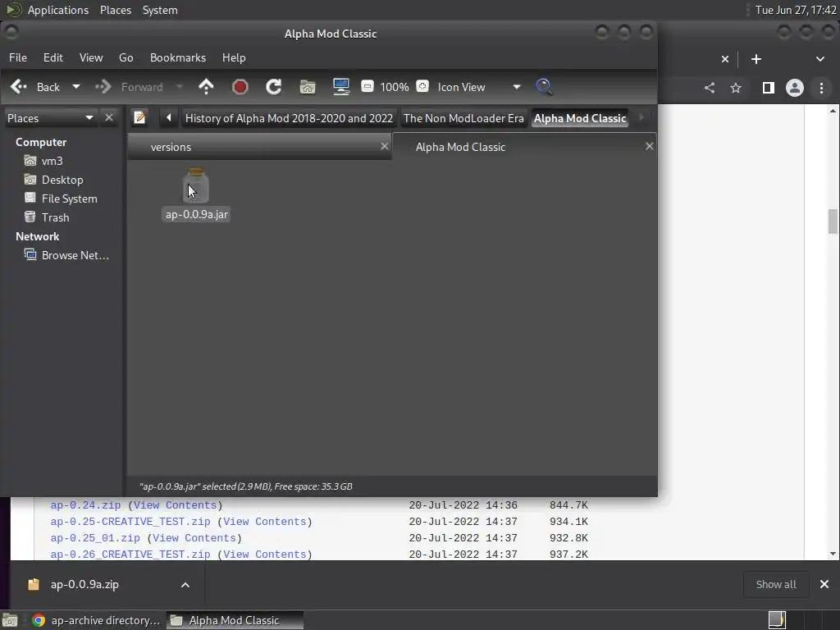
Task: Open the Chrome profile avatar
Action: 794,88
